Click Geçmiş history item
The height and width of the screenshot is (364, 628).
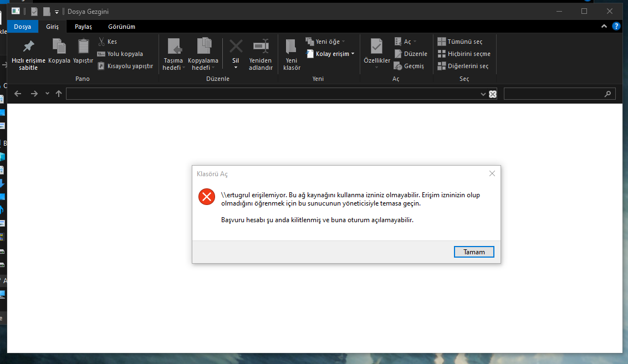coord(409,66)
